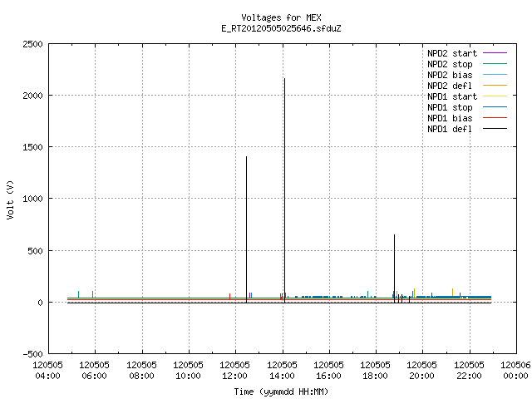Click the black NPD1 defl legend line
This screenshot has width=532, height=399.
pos(495,129)
